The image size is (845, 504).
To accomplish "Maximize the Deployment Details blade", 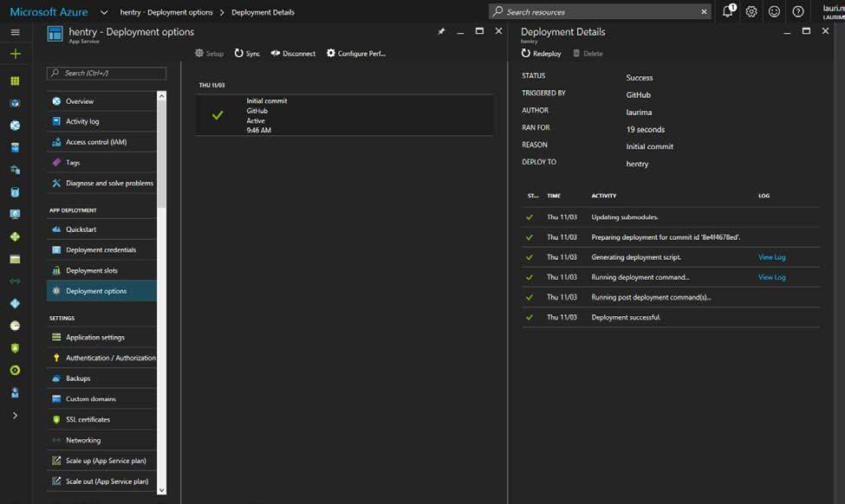I will (806, 31).
